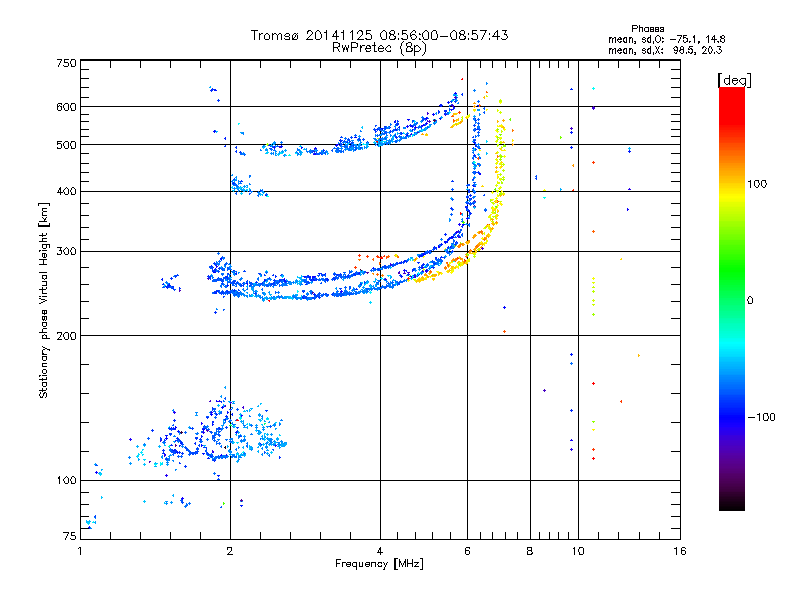Click the 'Phases' header text
Image resolution: width=800 pixels, height=600 pixels.
coord(647,29)
